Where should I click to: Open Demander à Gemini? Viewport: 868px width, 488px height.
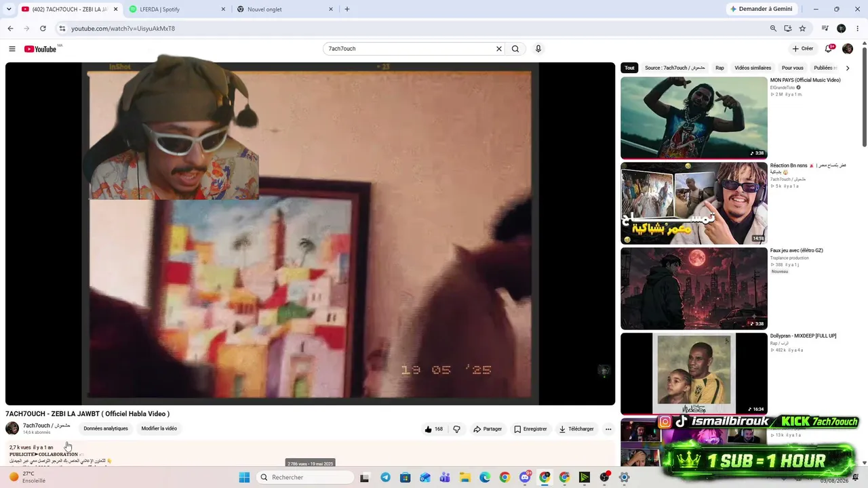(x=761, y=9)
